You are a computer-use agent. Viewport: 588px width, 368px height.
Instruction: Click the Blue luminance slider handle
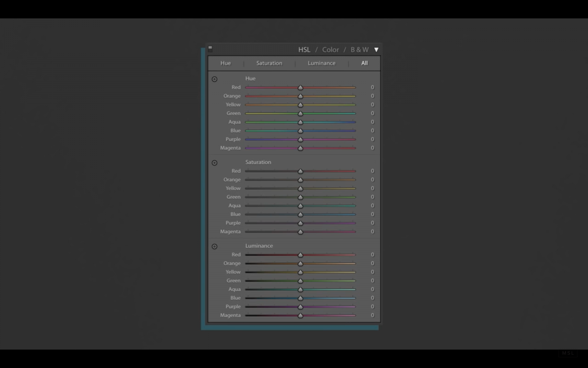click(300, 298)
